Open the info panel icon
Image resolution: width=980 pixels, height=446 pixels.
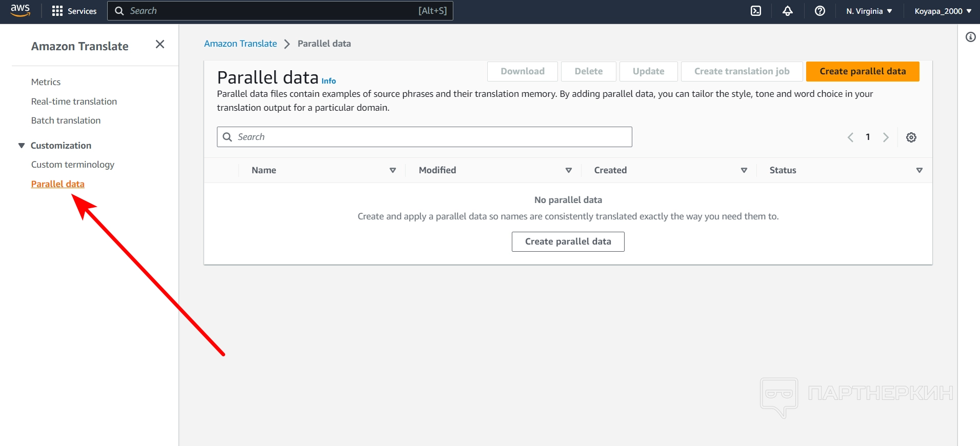(970, 37)
